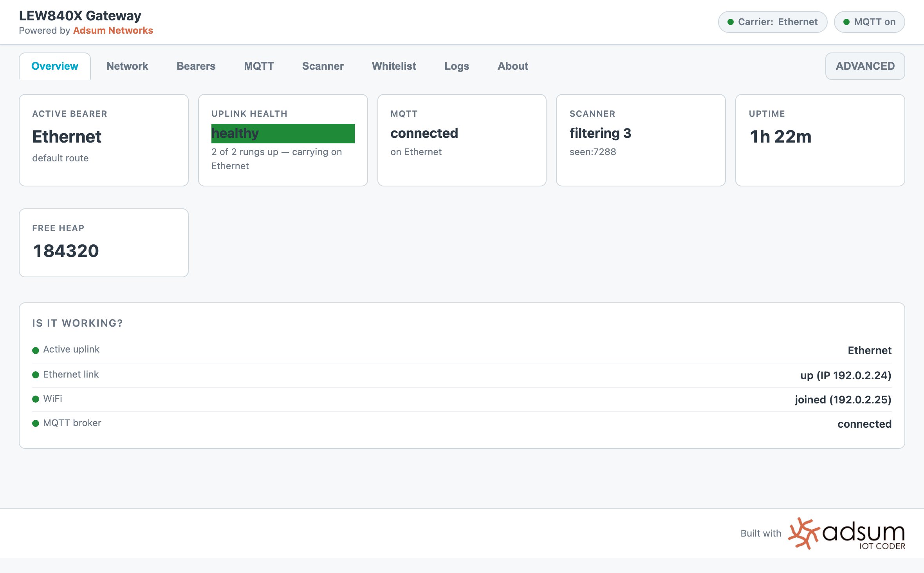Click the ADVANCED button
This screenshot has height=573, width=924.
click(x=865, y=66)
